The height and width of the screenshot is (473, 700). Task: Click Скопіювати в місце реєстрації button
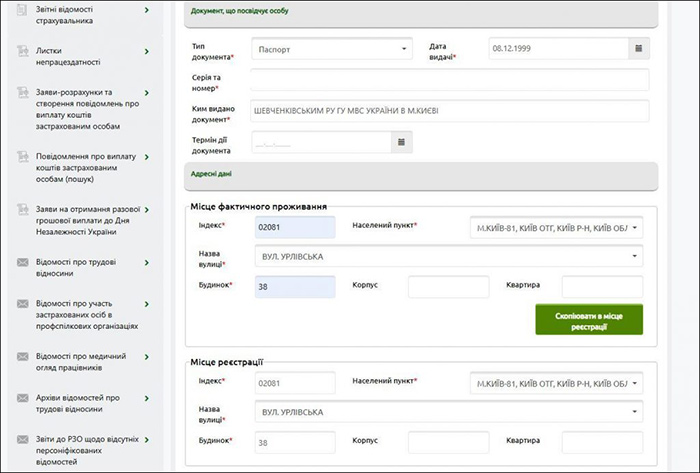click(x=589, y=319)
